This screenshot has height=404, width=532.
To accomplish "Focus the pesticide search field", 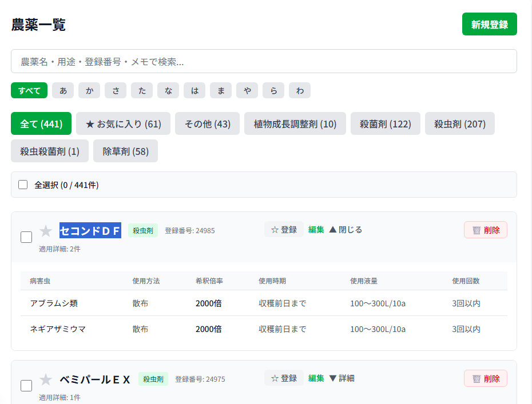I will pyautogui.click(x=264, y=61).
